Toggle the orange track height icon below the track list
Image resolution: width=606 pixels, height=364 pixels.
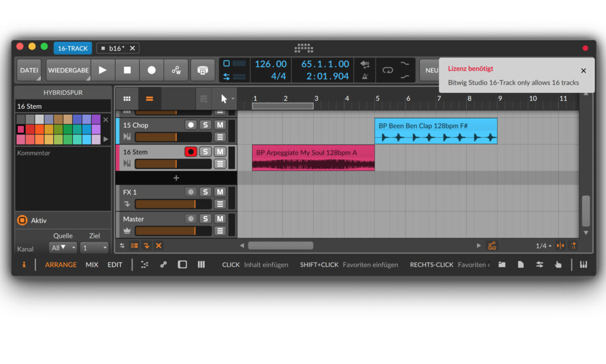[134, 246]
